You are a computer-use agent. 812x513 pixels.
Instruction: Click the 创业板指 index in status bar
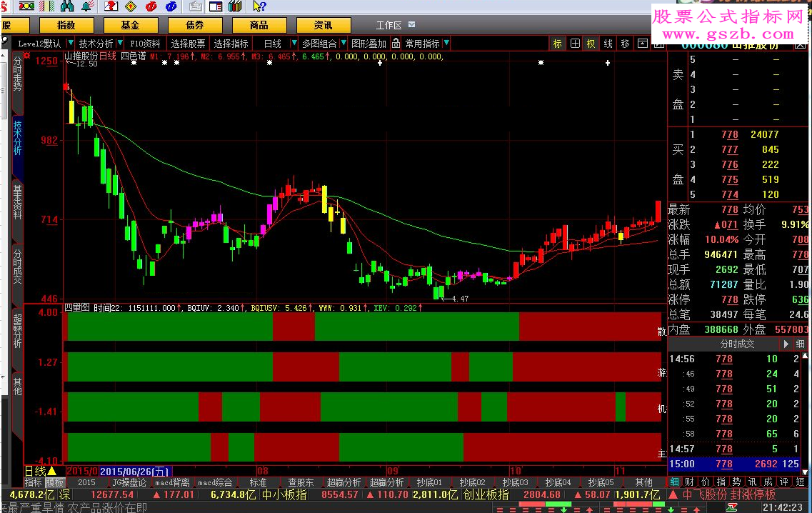(486, 494)
